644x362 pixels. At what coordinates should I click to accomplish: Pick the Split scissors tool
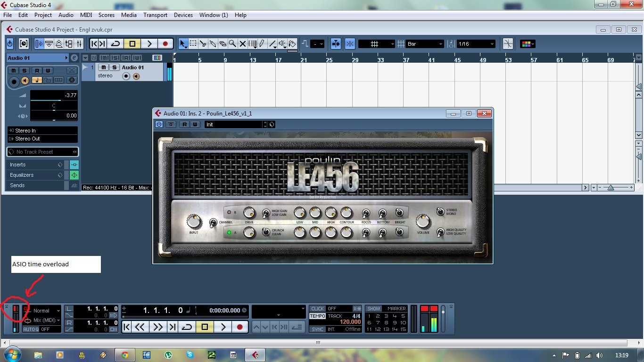pyautogui.click(x=203, y=44)
